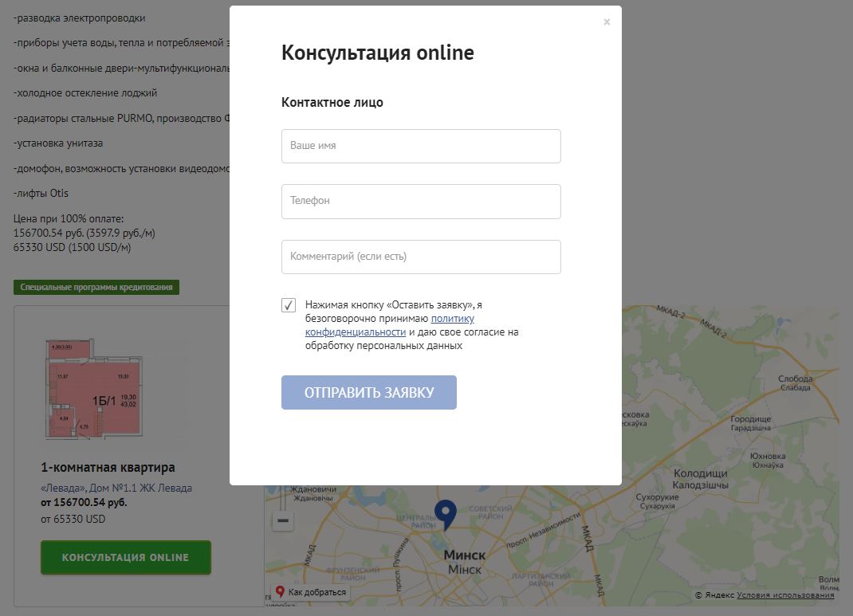
Task: Click the Минск city label on map
Action: click(464, 555)
